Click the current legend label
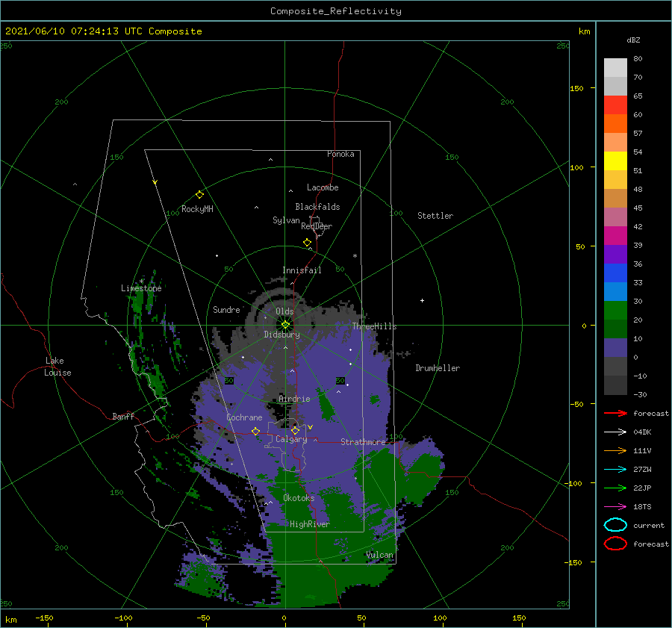The height and width of the screenshot is (628, 672). pyautogui.click(x=649, y=525)
